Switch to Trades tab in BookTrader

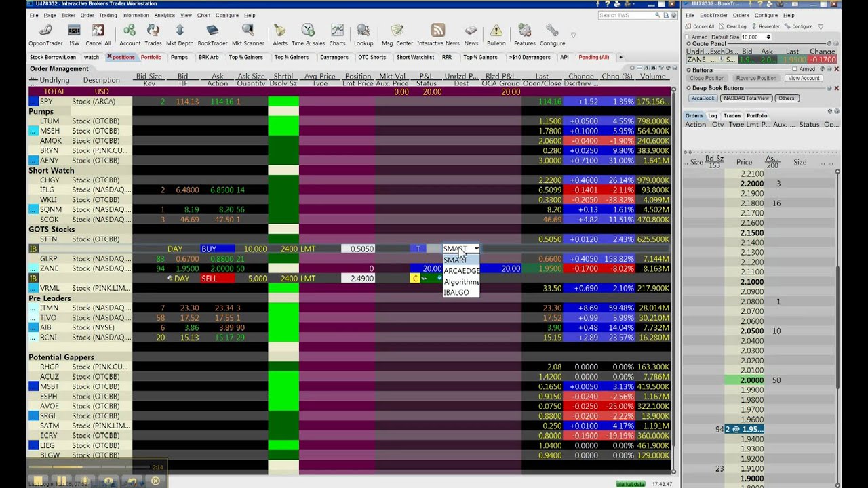pyautogui.click(x=732, y=115)
